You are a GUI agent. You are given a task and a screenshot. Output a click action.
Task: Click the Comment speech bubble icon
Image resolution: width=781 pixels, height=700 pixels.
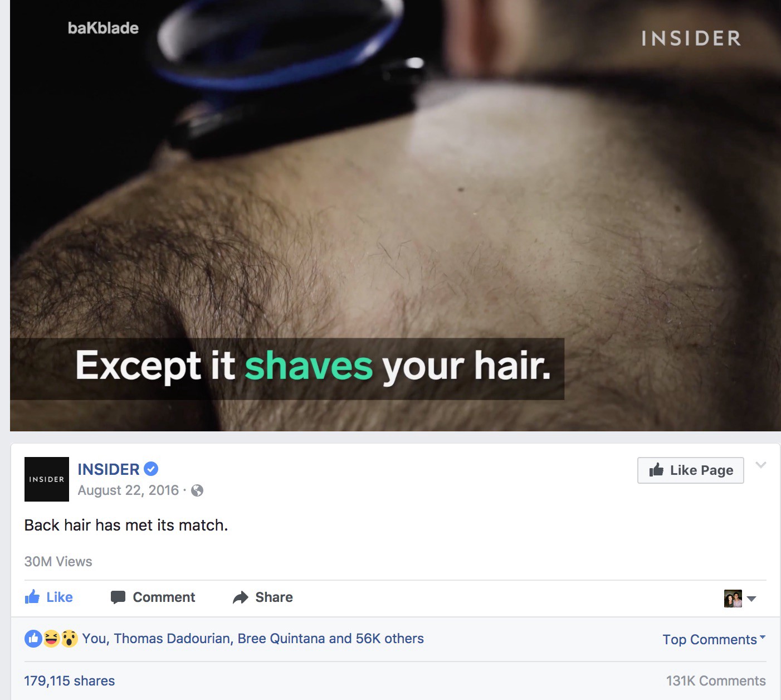tap(118, 597)
